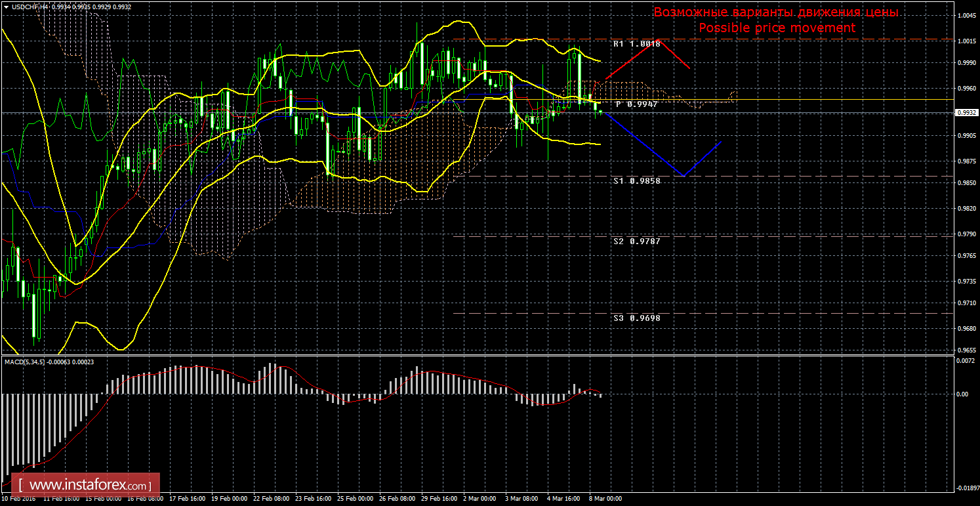Click the MACD(5,34,5) indicator label

click(x=28, y=362)
